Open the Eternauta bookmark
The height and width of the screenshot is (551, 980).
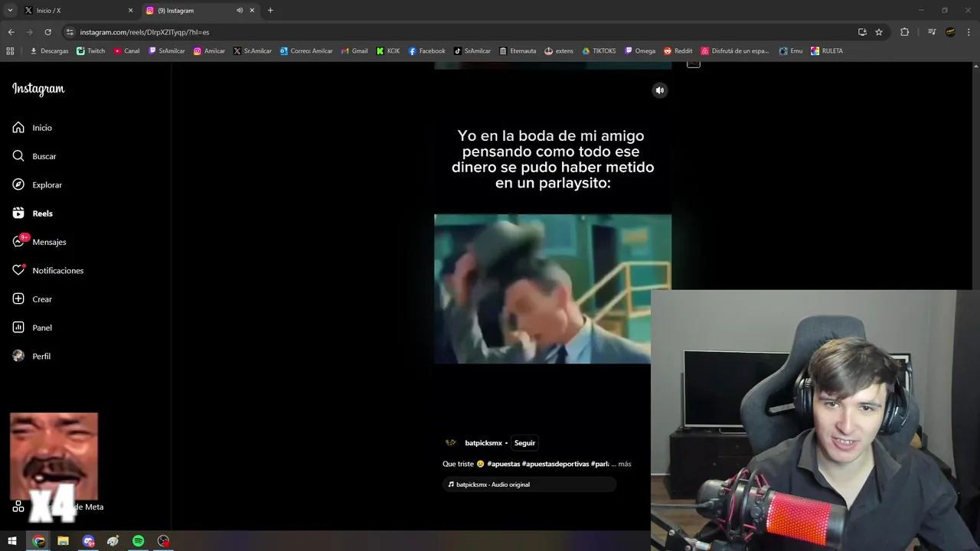tap(518, 51)
